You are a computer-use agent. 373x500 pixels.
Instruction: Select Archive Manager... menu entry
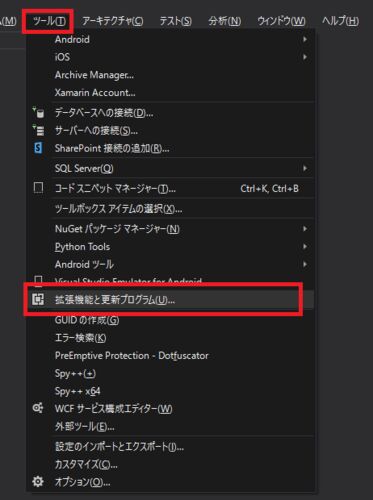(x=94, y=75)
